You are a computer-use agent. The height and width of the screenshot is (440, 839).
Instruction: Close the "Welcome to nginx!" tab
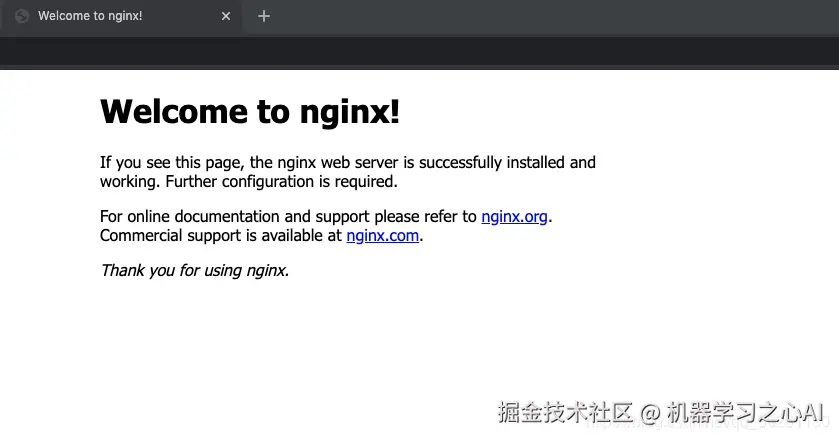click(226, 16)
